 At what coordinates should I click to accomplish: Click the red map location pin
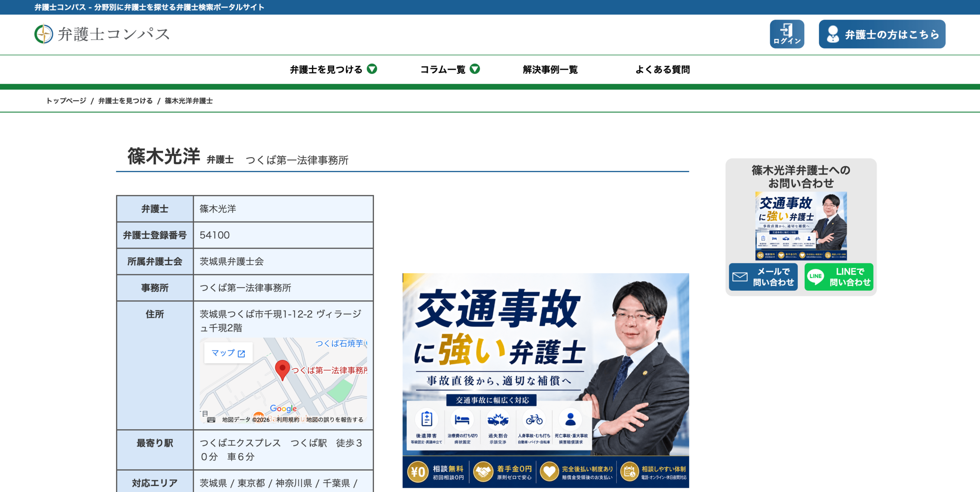click(x=283, y=370)
